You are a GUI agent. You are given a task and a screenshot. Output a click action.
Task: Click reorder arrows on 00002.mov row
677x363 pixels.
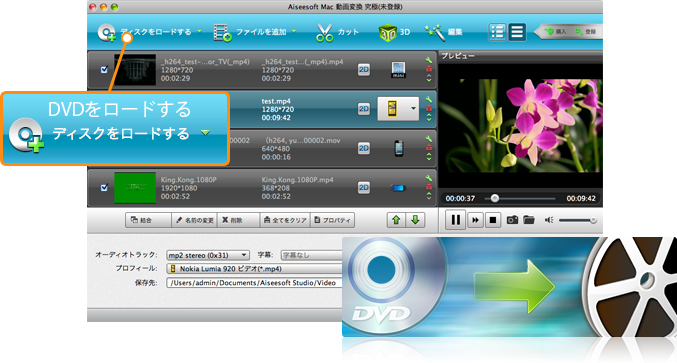[x=429, y=157]
